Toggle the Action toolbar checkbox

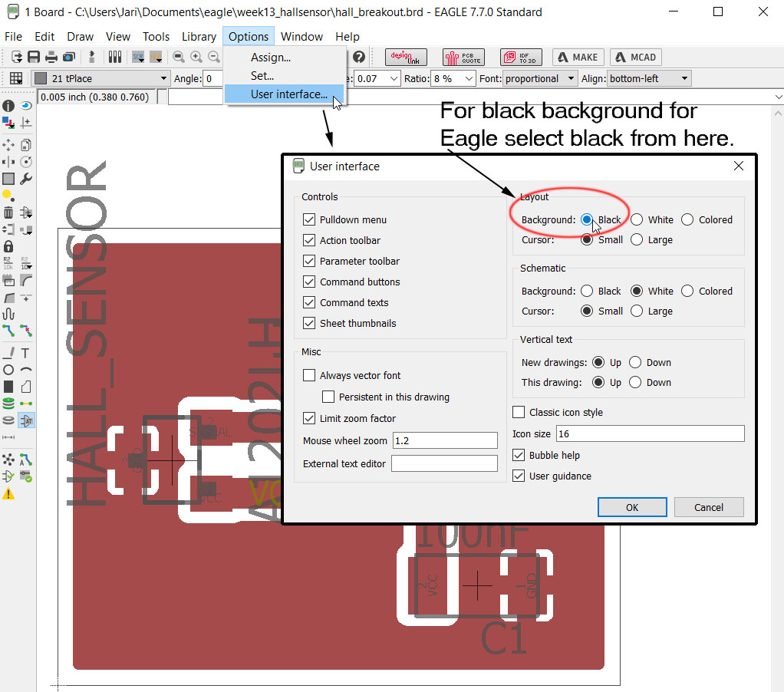[x=309, y=240]
